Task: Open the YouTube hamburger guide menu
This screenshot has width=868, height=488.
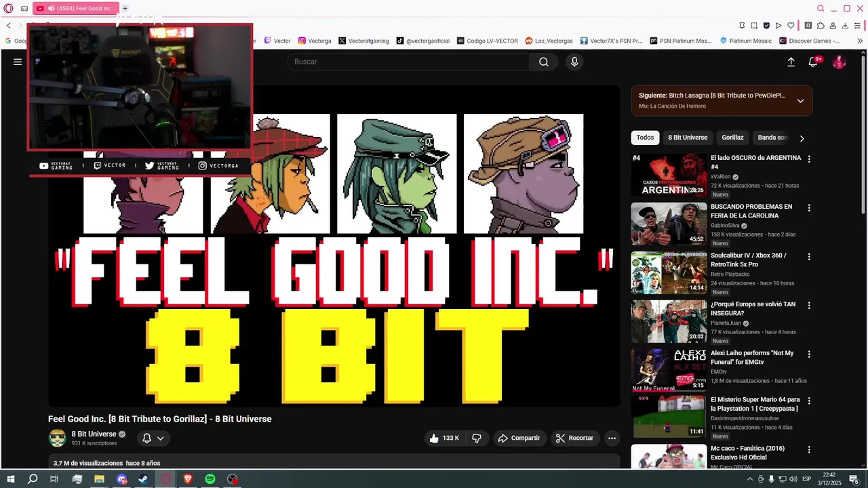Action: point(18,62)
